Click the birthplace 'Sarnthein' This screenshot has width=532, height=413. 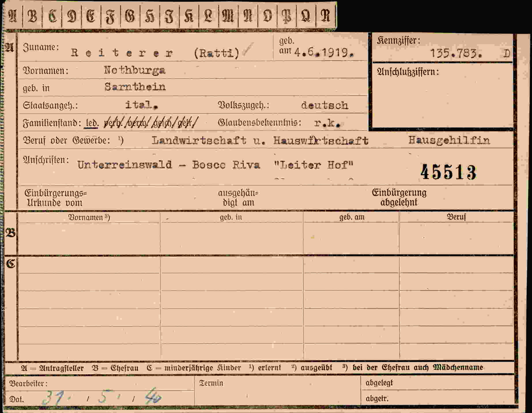(135, 87)
